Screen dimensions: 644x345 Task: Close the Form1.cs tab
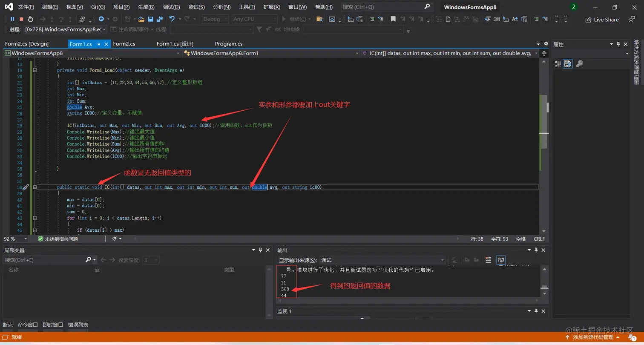[106, 44]
